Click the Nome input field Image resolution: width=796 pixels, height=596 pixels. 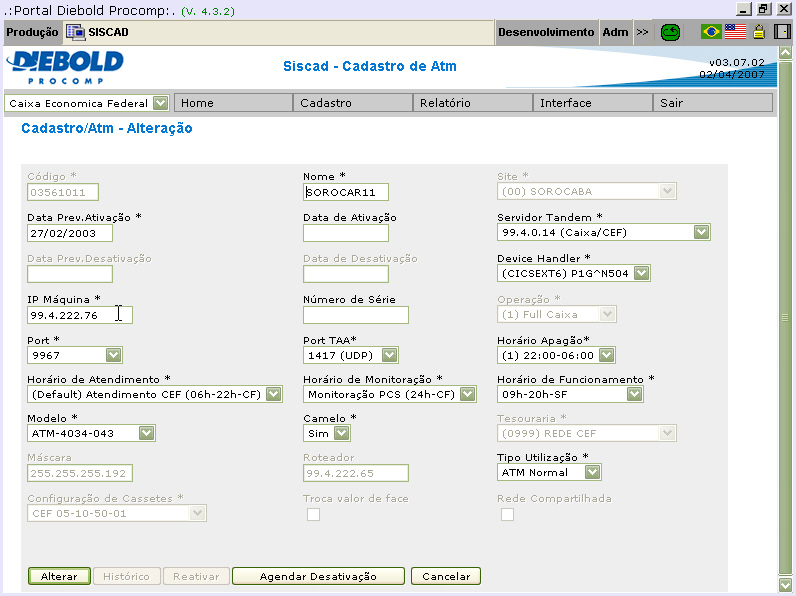click(x=346, y=192)
